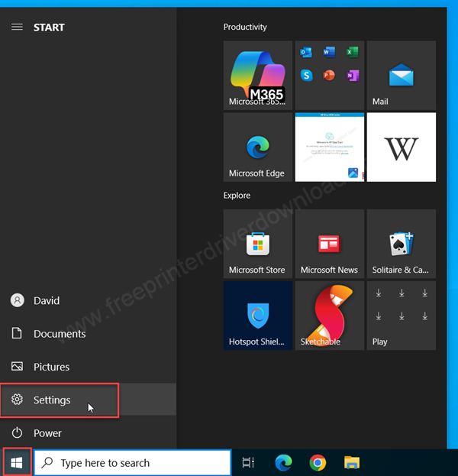458x476 pixels.
Task: Open Hotspot Shield tile
Action: (257, 316)
